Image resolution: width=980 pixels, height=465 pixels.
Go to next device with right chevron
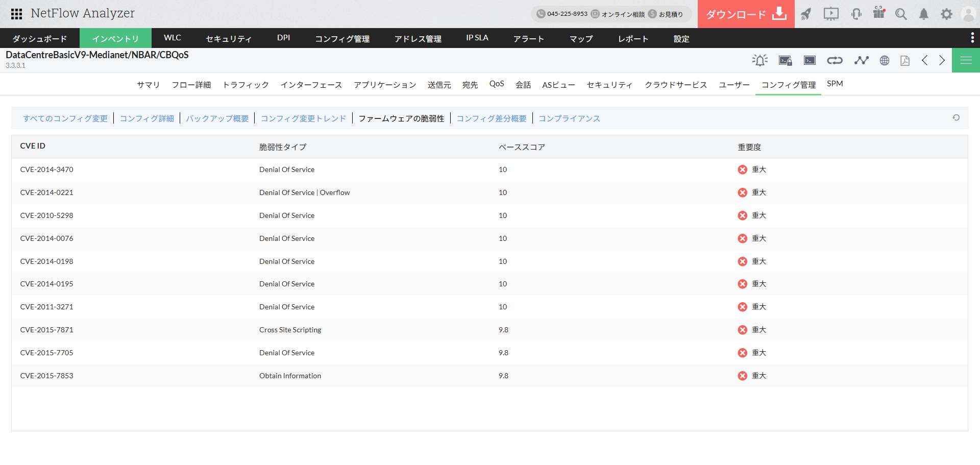942,61
